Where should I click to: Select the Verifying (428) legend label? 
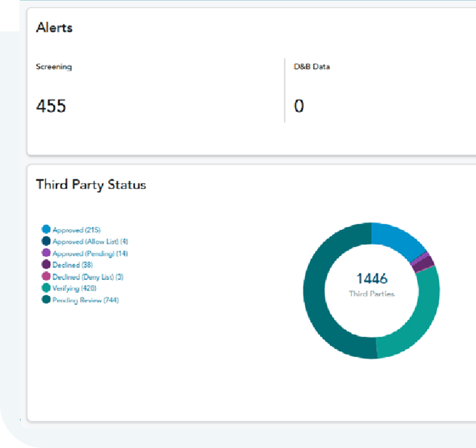74,288
